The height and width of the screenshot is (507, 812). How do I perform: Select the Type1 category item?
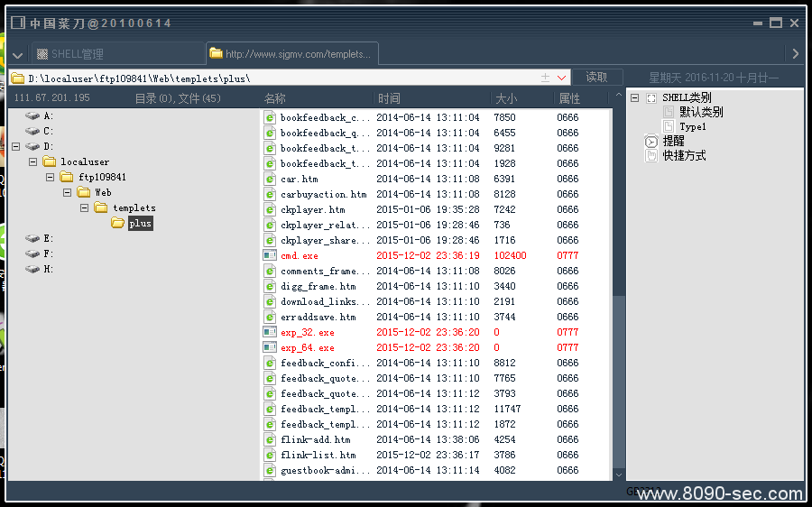tap(693, 127)
